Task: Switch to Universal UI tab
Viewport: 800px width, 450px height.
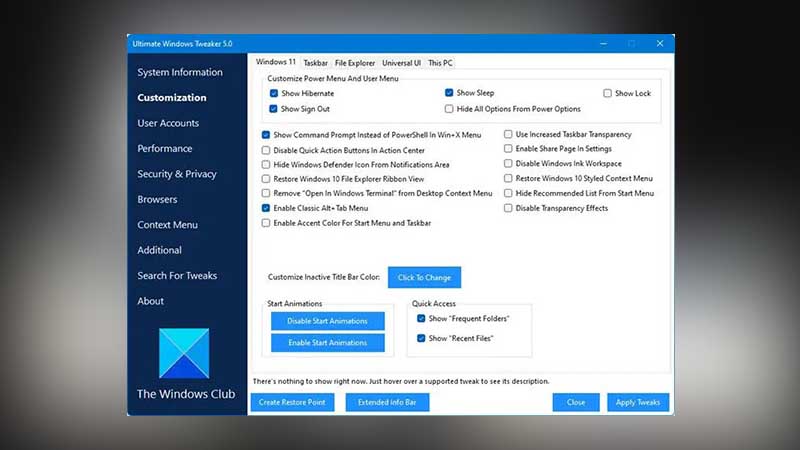Action: coord(402,63)
